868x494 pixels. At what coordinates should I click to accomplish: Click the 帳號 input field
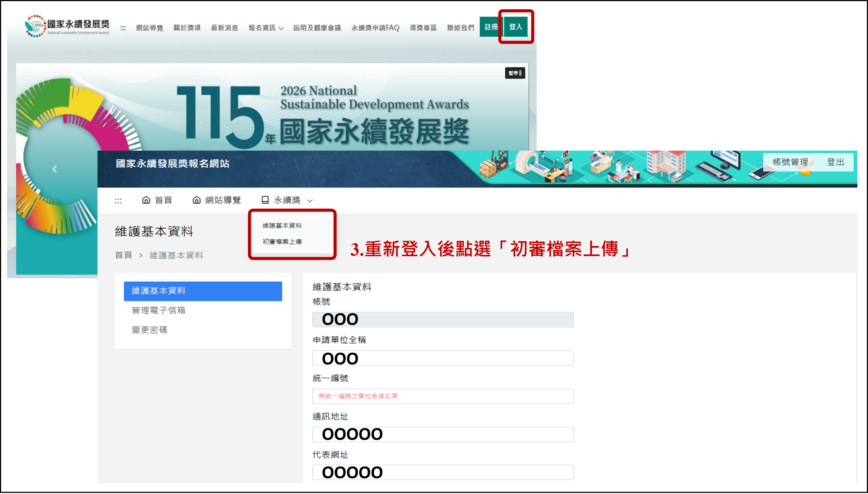pos(443,320)
